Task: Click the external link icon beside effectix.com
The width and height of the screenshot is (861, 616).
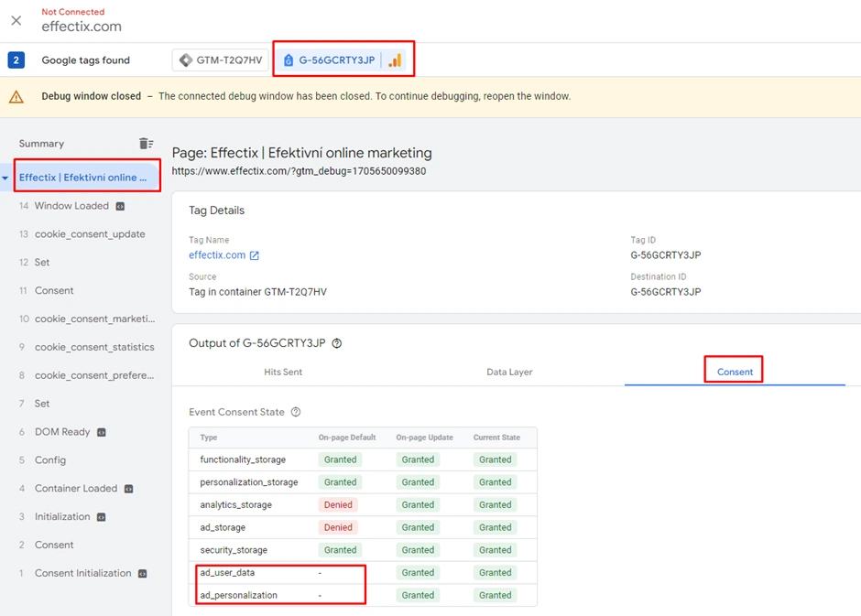Action: (255, 255)
